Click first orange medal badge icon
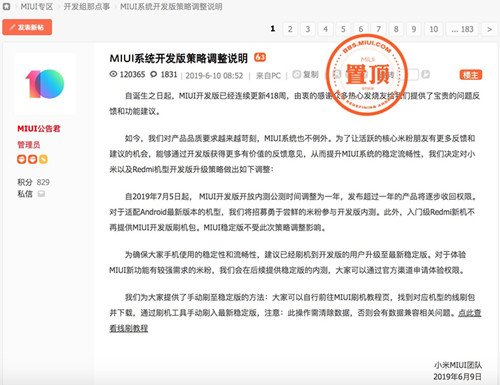500x385 pixels. [22, 159]
